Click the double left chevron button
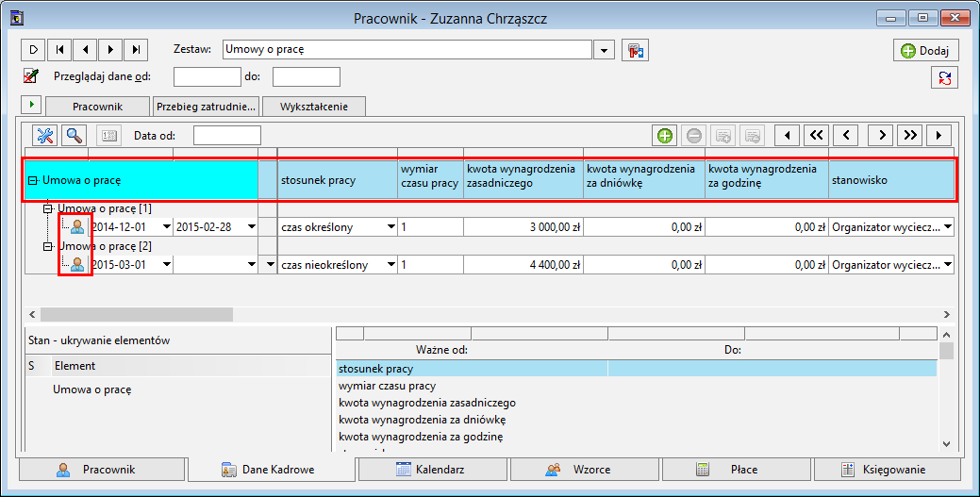The height and width of the screenshot is (497, 980). coord(816,135)
